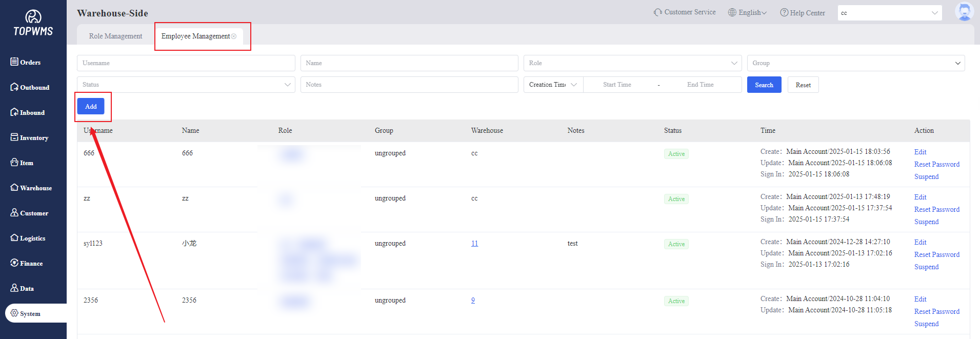Open the Outbound module icon

pyautogui.click(x=14, y=87)
